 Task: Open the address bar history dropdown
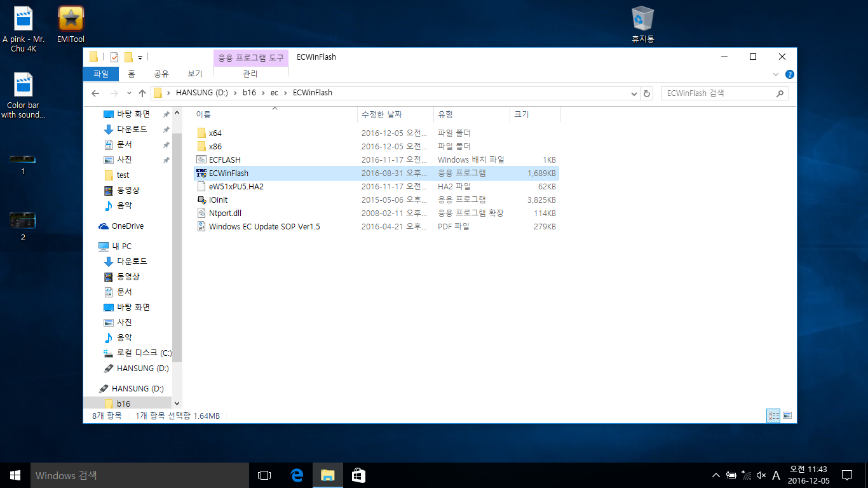click(x=634, y=93)
